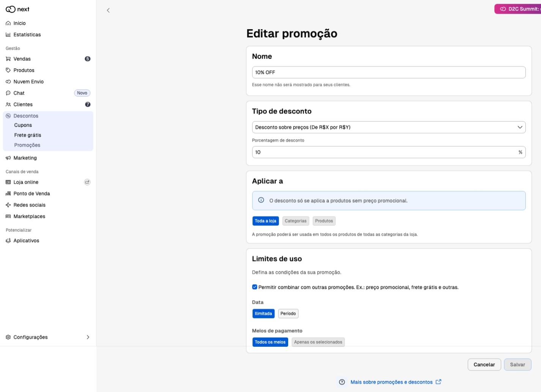This screenshot has height=392, width=541.
Task: Click the Nome input field
Action: [x=389, y=72]
